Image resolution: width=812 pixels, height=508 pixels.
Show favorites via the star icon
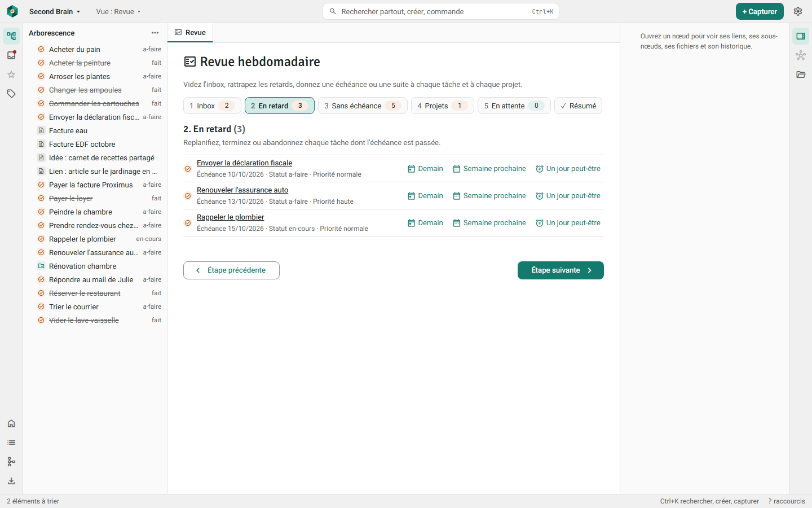pos(11,75)
